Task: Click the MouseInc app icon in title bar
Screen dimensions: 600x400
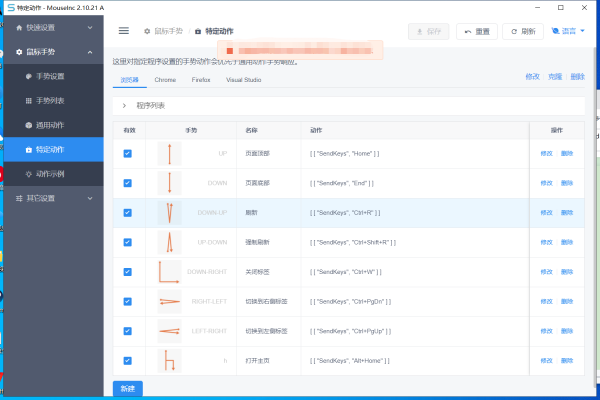Action: tap(11, 8)
